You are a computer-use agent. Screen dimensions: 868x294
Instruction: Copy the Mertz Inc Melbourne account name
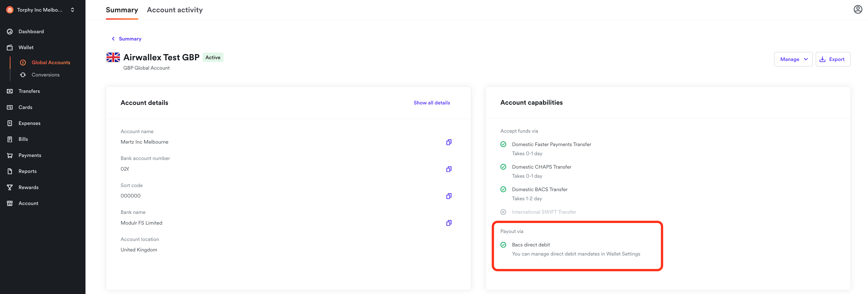click(x=449, y=142)
